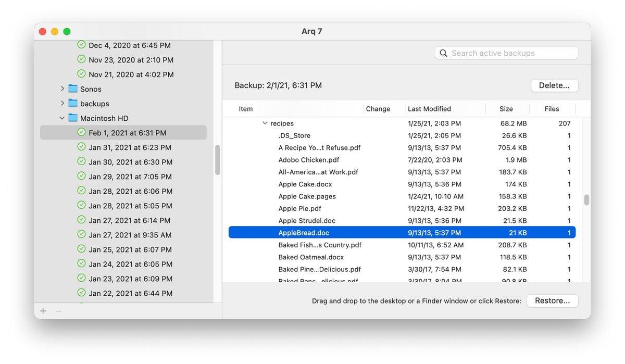The width and height of the screenshot is (625, 364).
Task: Expand the Sonos folder tree
Action: point(63,89)
